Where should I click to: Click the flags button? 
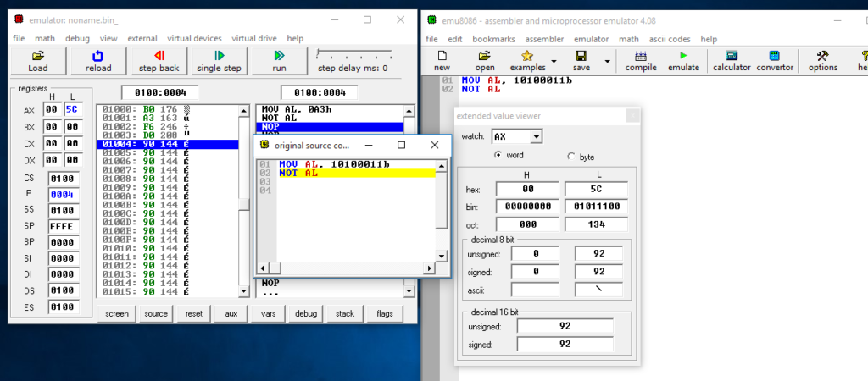pyautogui.click(x=384, y=313)
